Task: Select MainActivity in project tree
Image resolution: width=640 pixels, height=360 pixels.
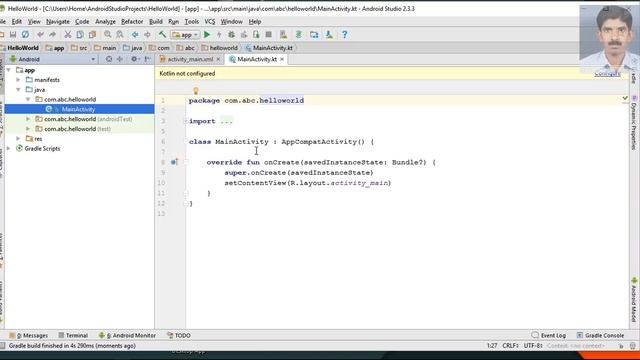Action: [x=78, y=109]
